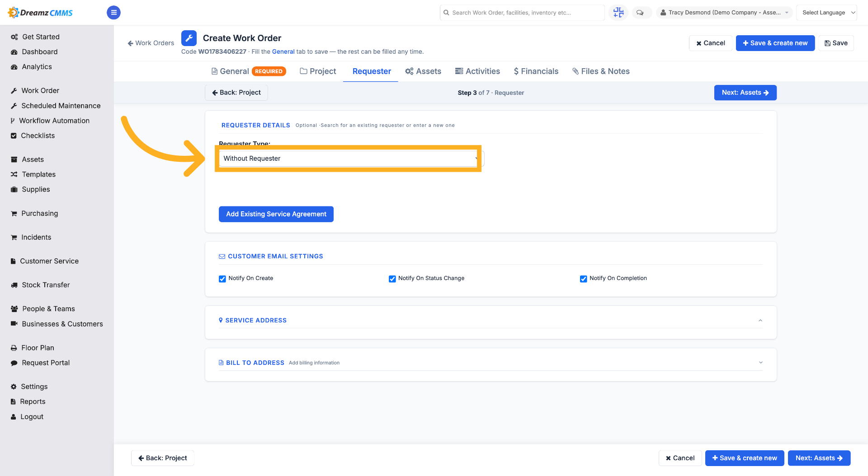Click top Cancel button
This screenshot has width=868, height=476.
pyautogui.click(x=711, y=43)
